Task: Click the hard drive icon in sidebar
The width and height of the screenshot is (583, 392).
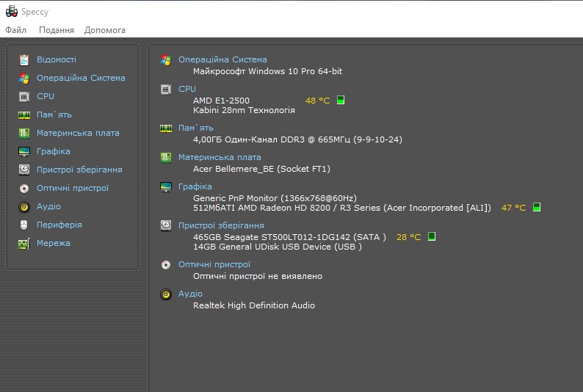Action: 24,170
